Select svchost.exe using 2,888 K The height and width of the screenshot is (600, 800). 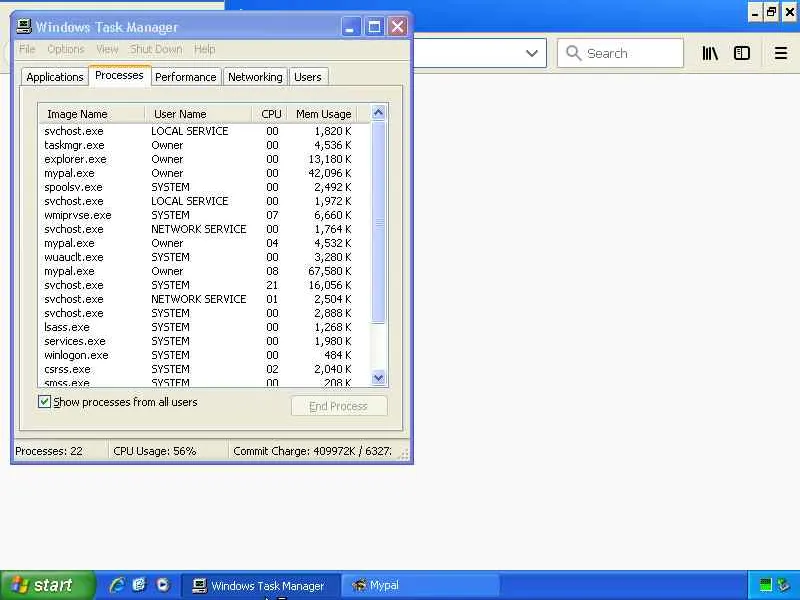click(x=204, y=313)
